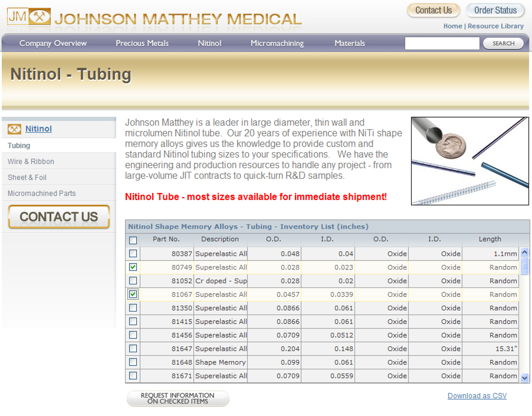The image size is (532, 416).
Task: Open the Materials menu
Action: (350, 43)
